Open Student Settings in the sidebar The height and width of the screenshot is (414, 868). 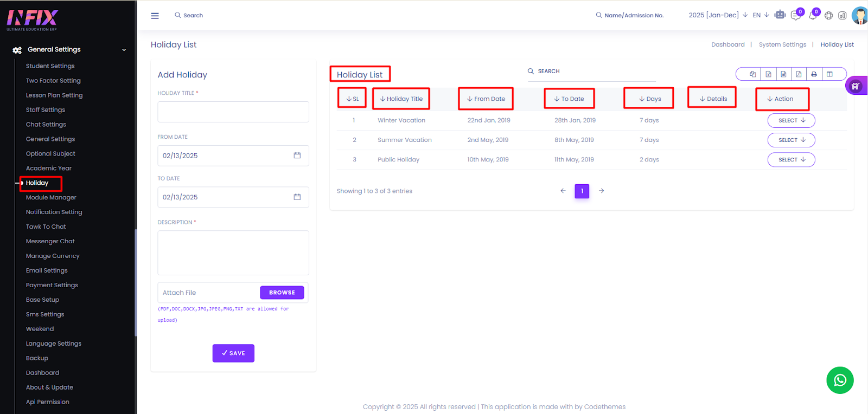click(50, 66)
